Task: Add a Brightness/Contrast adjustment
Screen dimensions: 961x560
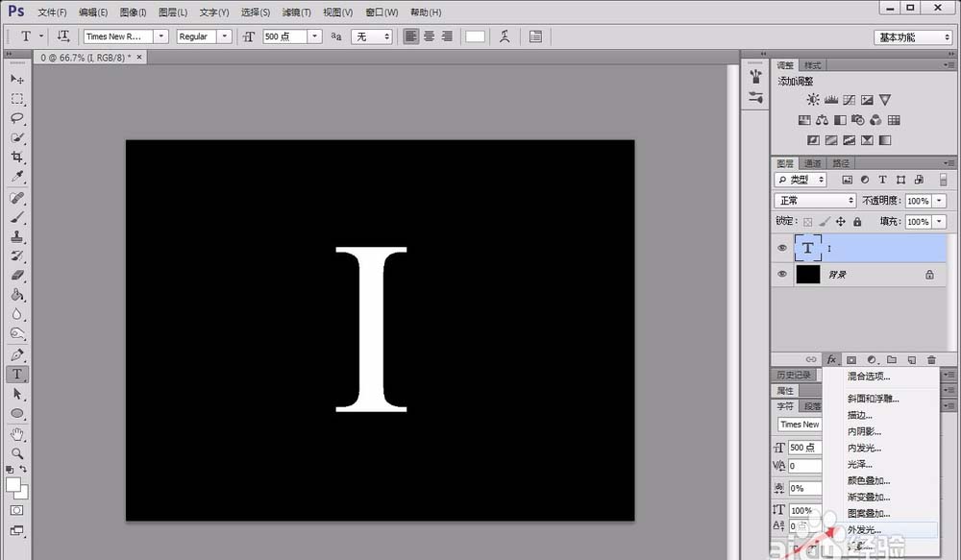Action: [813, 99]
